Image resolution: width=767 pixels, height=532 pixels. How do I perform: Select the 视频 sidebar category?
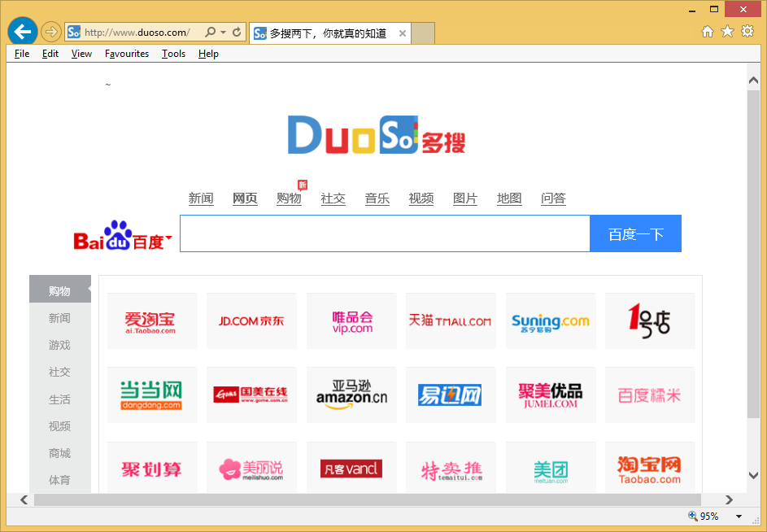[x=60, y=426]
